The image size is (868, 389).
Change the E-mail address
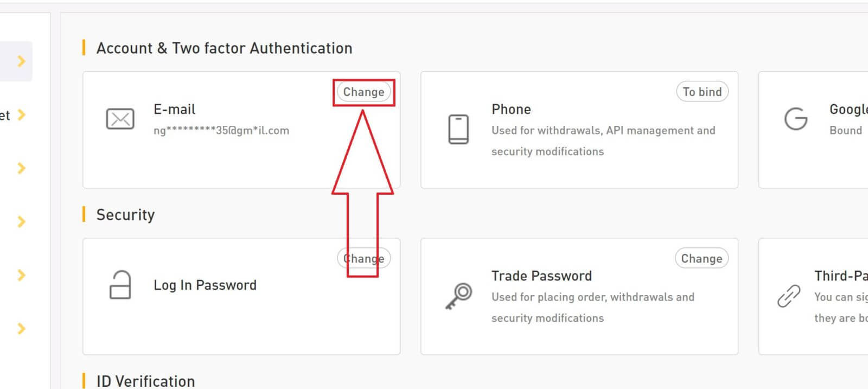[363, 92]
